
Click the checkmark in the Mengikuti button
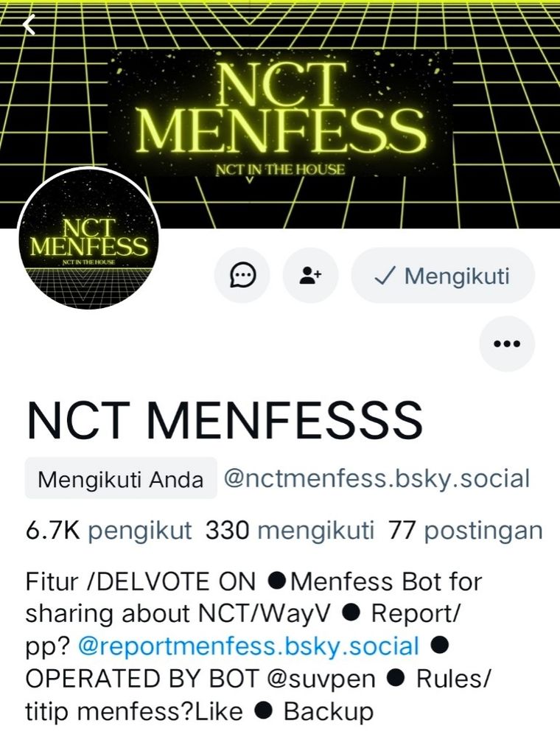point(385,276)
